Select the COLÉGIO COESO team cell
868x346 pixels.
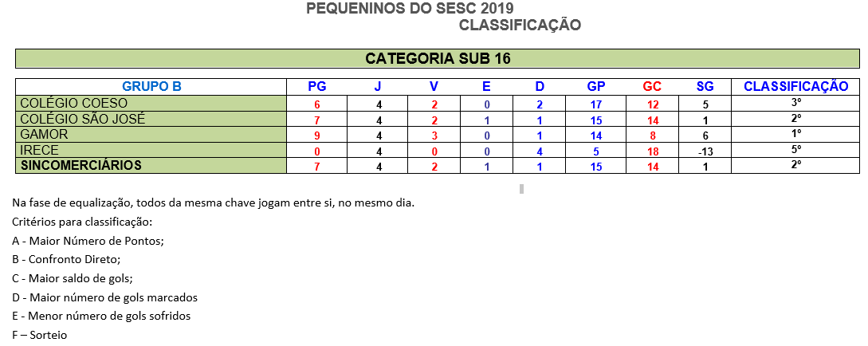click(151, 103)
